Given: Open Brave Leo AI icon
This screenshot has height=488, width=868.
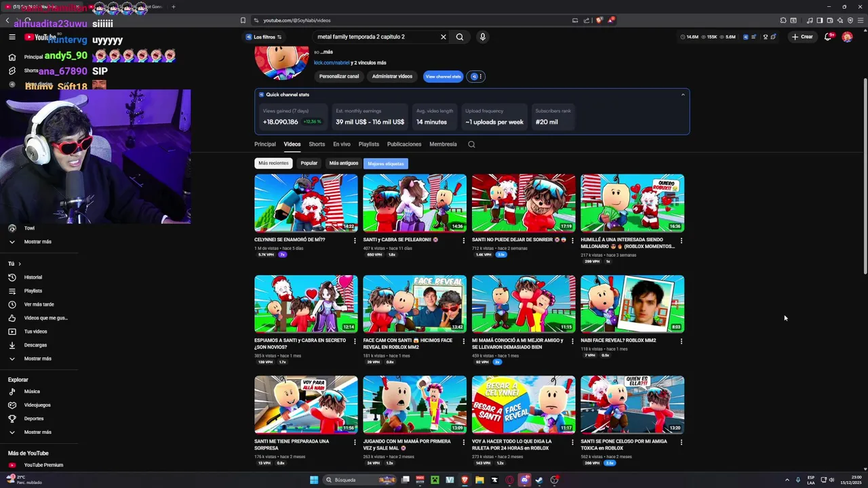Looking at the screenshot, I should (x=840, y=20).
